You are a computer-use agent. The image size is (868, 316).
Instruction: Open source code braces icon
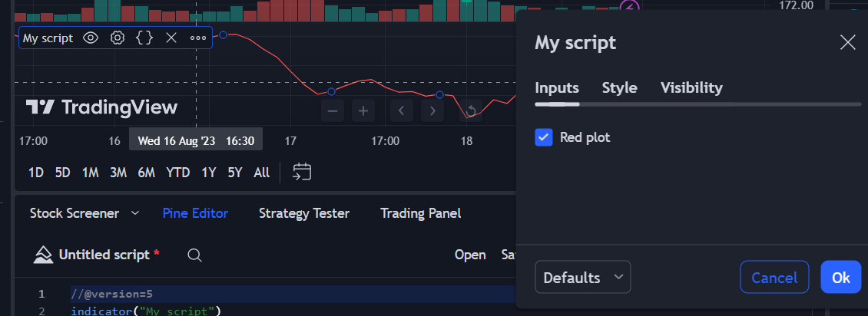click(x=144, y=38)
